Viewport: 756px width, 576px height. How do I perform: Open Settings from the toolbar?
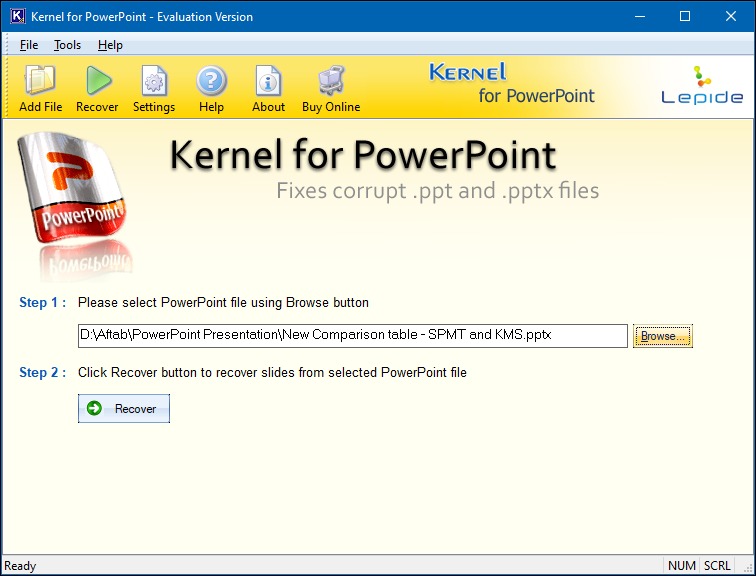click(x=154, y=89)
